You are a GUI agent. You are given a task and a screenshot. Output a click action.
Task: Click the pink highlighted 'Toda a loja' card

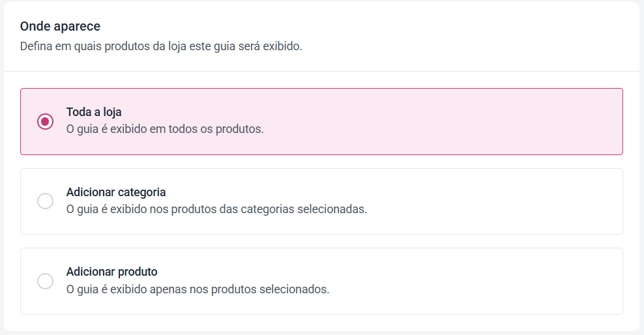321,121
